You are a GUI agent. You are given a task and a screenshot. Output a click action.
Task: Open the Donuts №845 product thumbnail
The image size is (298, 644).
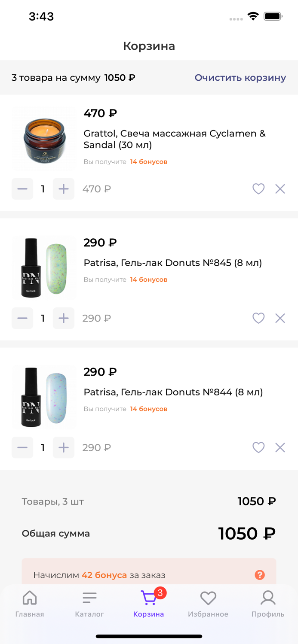tap(44, 267)
